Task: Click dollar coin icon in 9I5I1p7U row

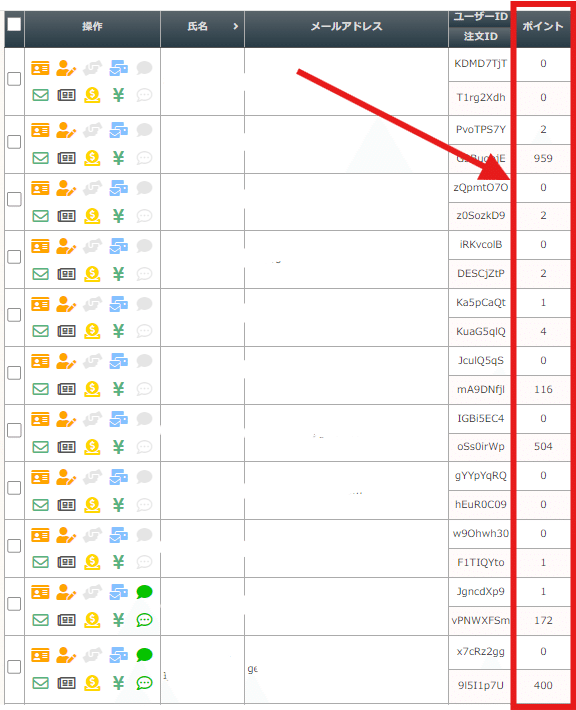Action: tap(92, 683)
